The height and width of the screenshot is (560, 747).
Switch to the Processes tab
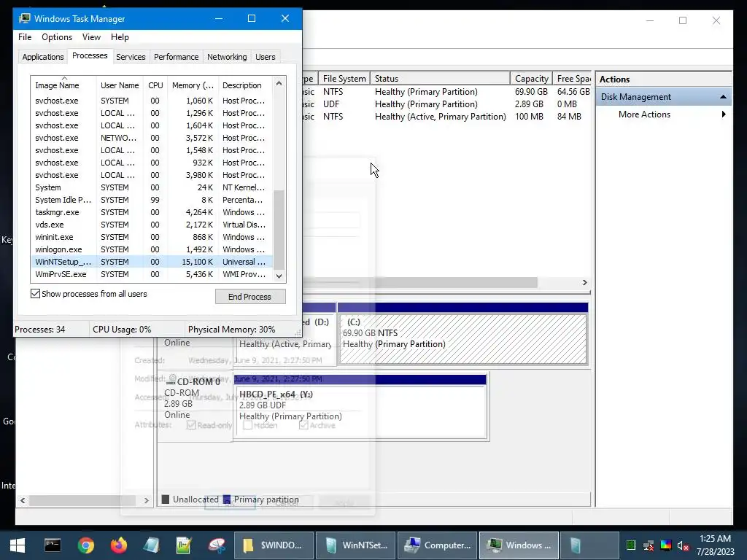coord(90,55)
